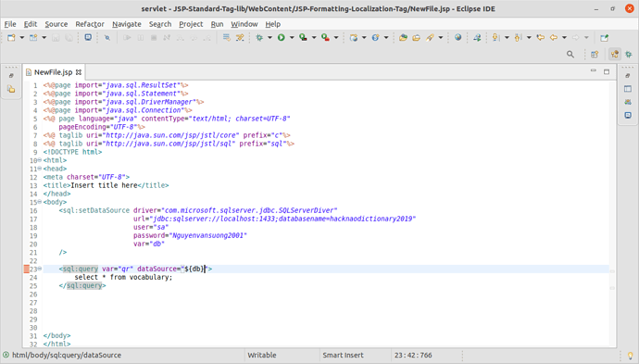This screenshot has height=364, width=639.
Task: Click the Smart Insert status field
Action: 343,355
